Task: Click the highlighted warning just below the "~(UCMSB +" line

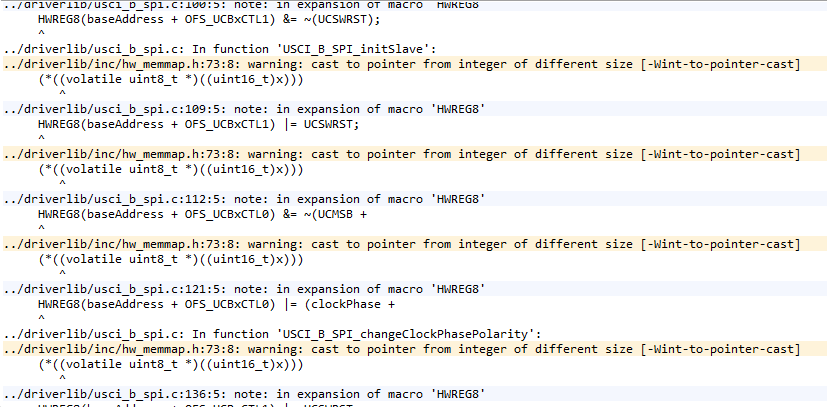Action: 400,244
